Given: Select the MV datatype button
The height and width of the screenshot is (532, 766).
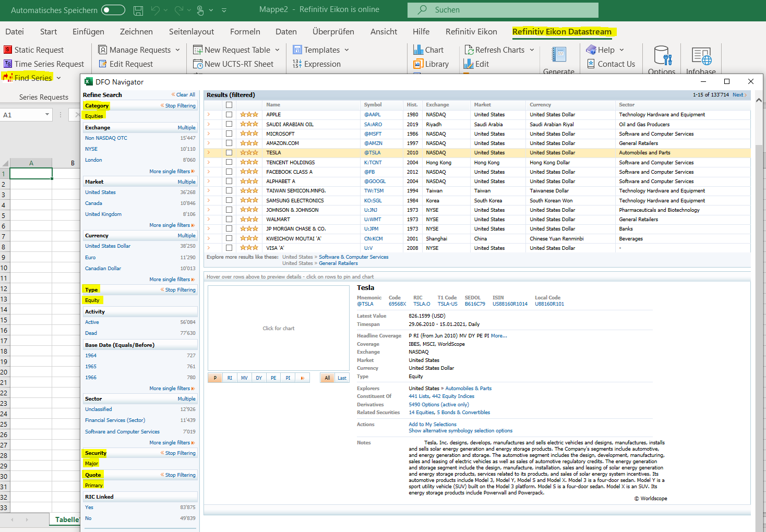Looking at the screenshot, I should (244, 378).
